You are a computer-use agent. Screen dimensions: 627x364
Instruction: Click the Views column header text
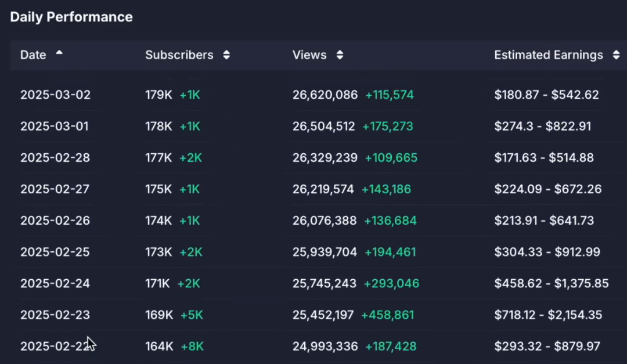coord(309,55)
